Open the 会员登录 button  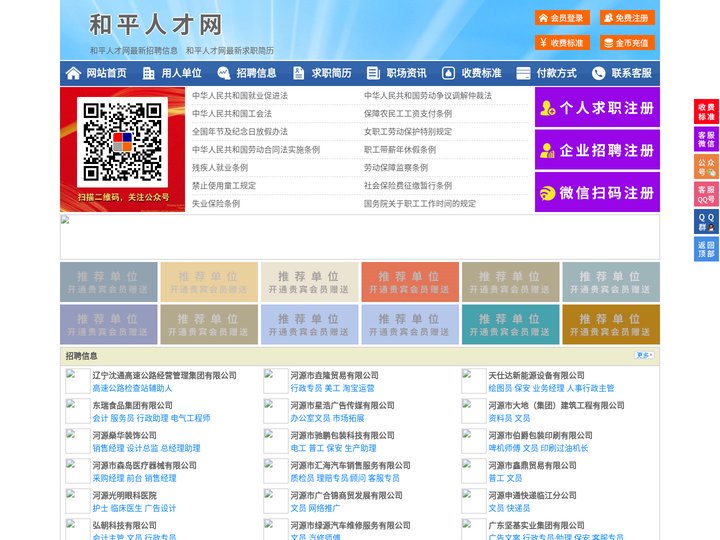click(562, 18)
